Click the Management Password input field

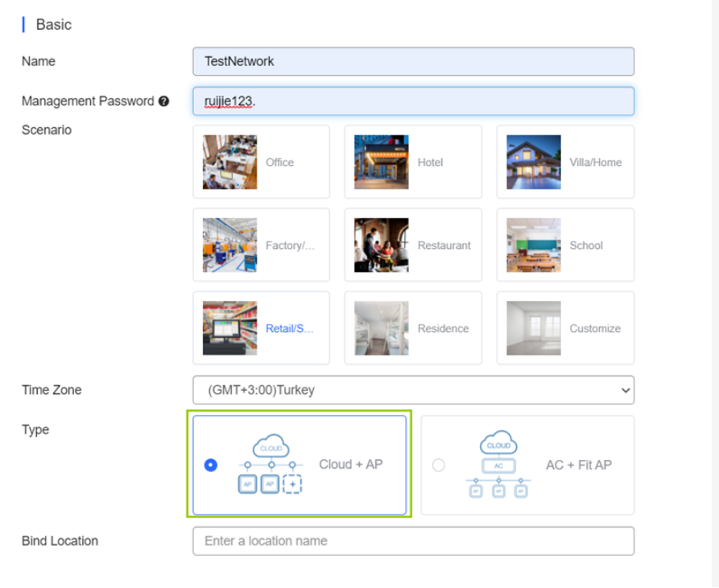coord(413,101)
